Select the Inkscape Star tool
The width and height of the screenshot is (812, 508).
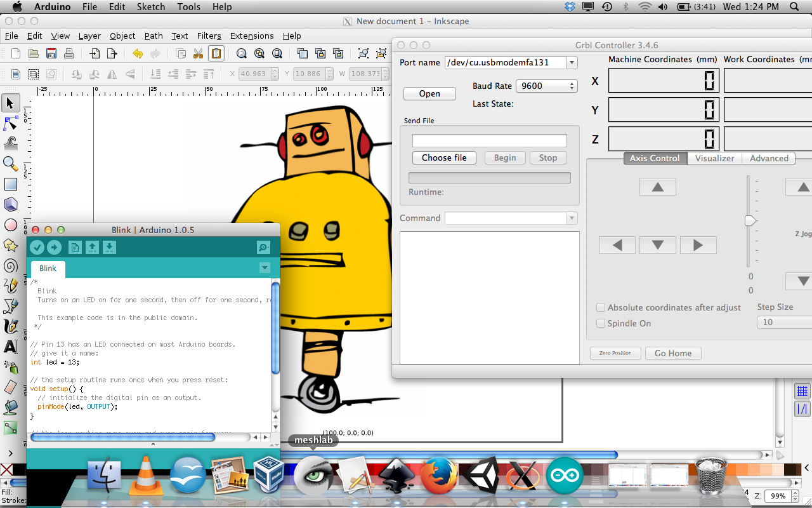pyautogui.click(x=11, y=245)
